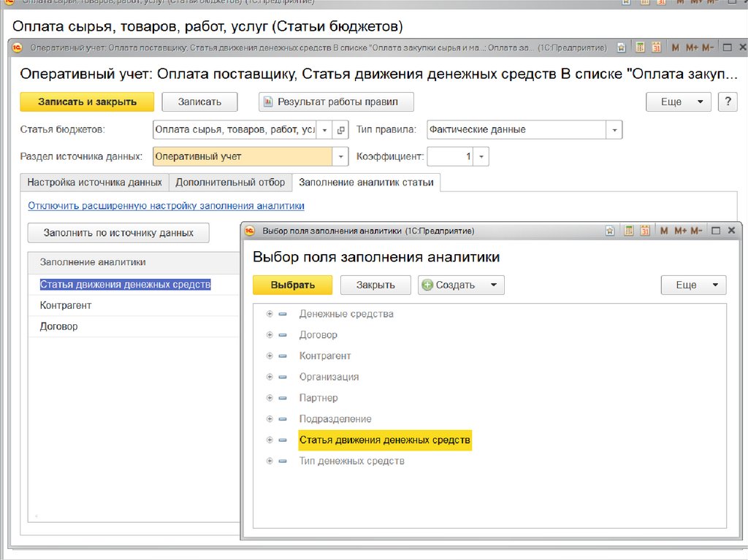Select Организация in field tree
The width and height of the screenshot is (748, 560).
point(329,377)
